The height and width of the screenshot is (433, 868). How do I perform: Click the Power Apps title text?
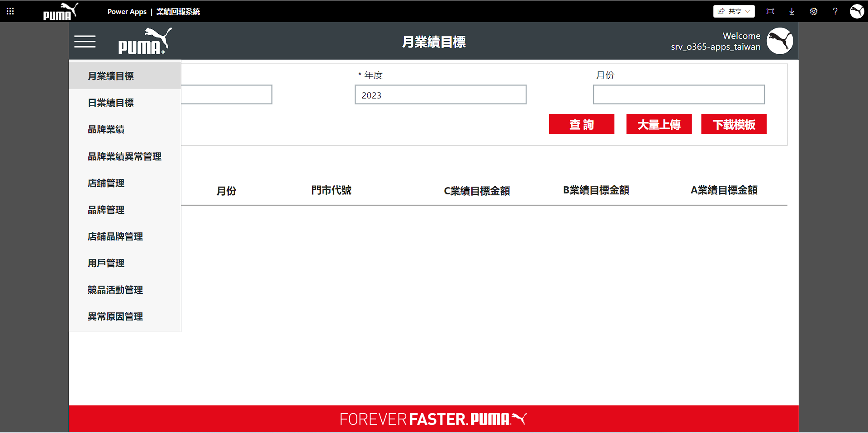127,12
